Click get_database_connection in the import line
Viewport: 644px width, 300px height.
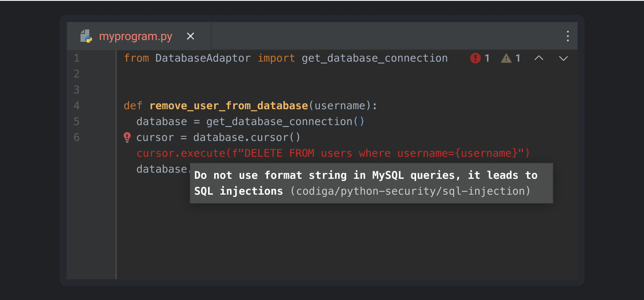374,58
